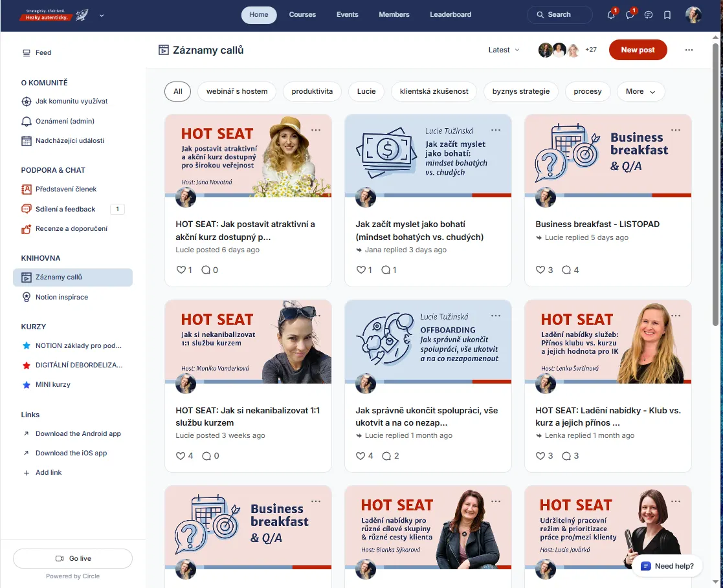Click the Search field in header
This screenshot has width=723, height=588.
point(559,15)
